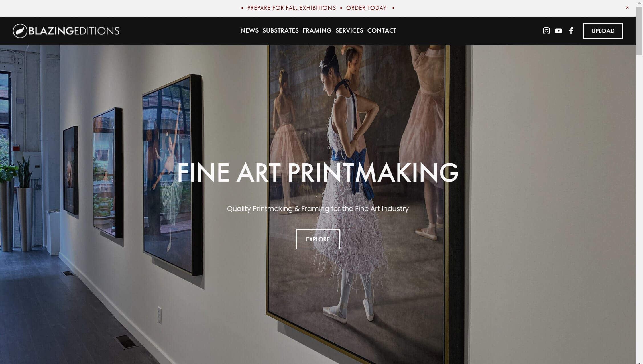The height and width of the screenshot is (364, 643).
Task: Navigate to the Contact page
Action: (x=382, y=30)
